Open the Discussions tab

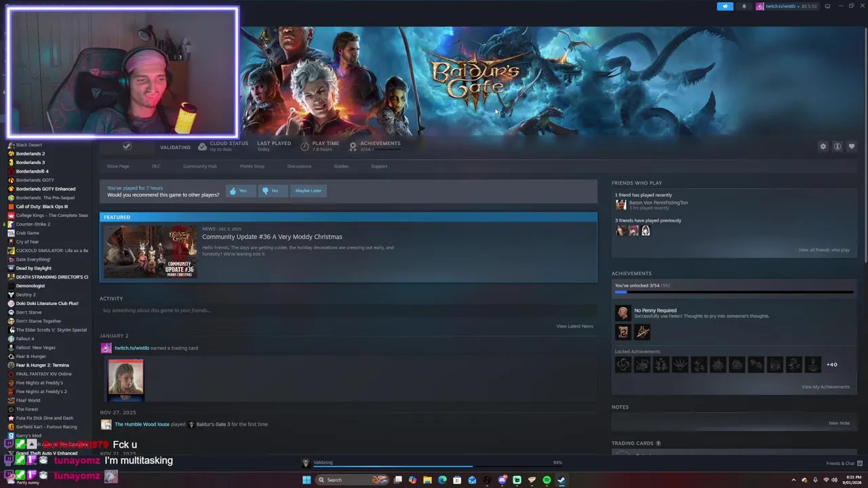299,166
